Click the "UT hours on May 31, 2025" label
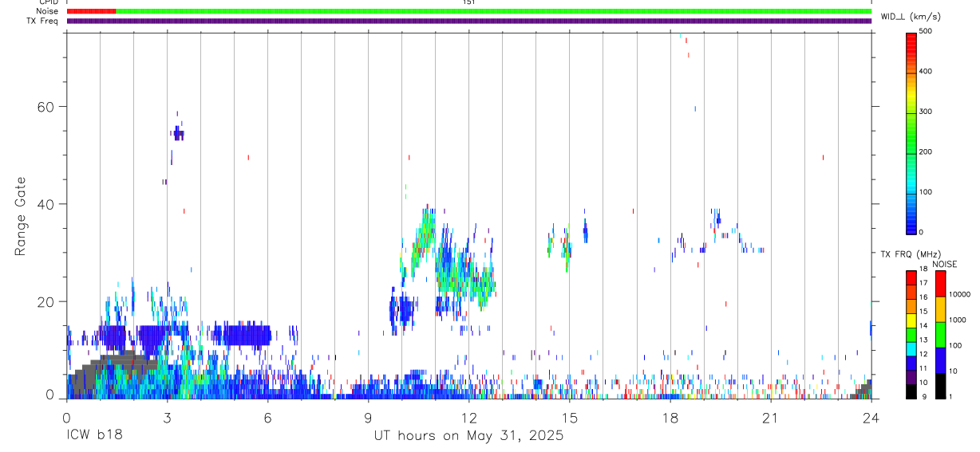Image resolution: width=980 pixels, height=452 pixels. [468, 435]
